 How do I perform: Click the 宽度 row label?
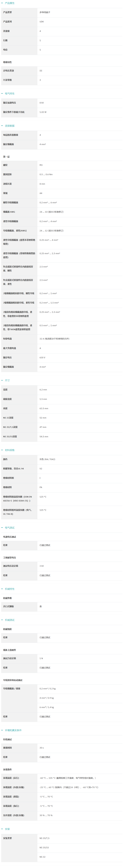[x=5, y=390]
